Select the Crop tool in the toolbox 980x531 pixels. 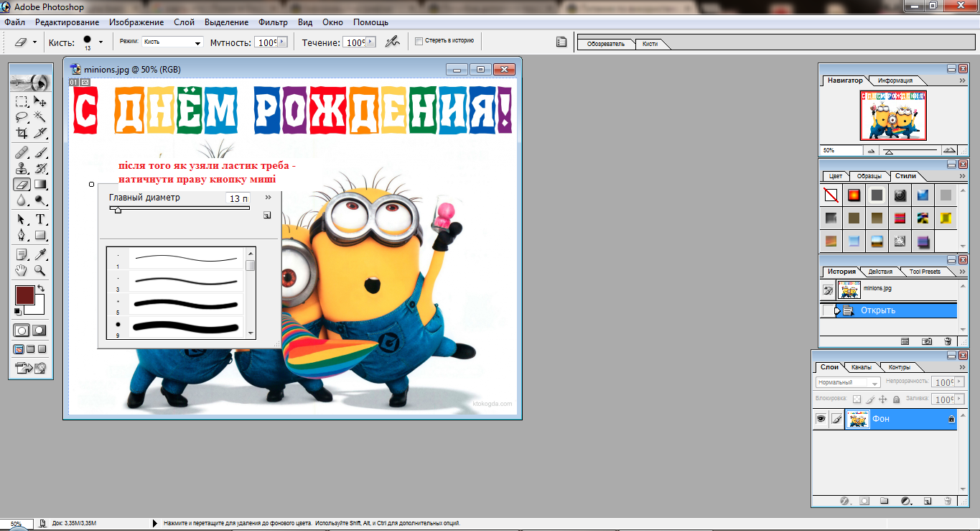22,133
